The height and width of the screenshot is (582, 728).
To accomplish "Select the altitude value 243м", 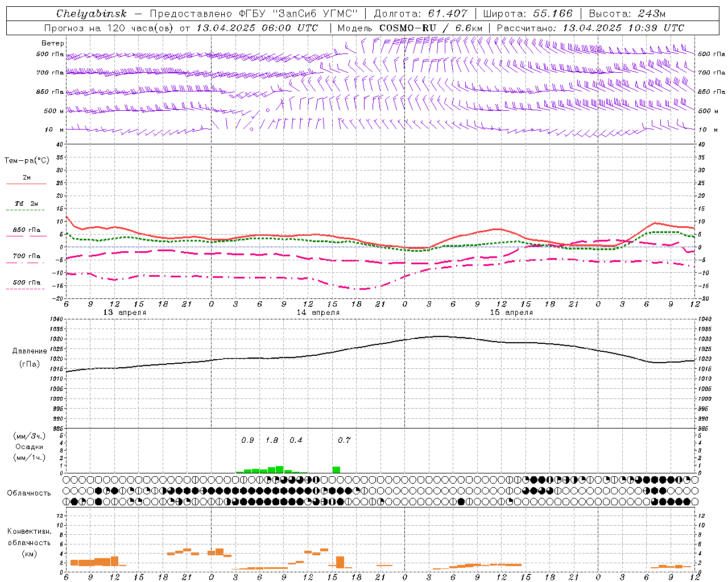I will click(x=651, y=14).
